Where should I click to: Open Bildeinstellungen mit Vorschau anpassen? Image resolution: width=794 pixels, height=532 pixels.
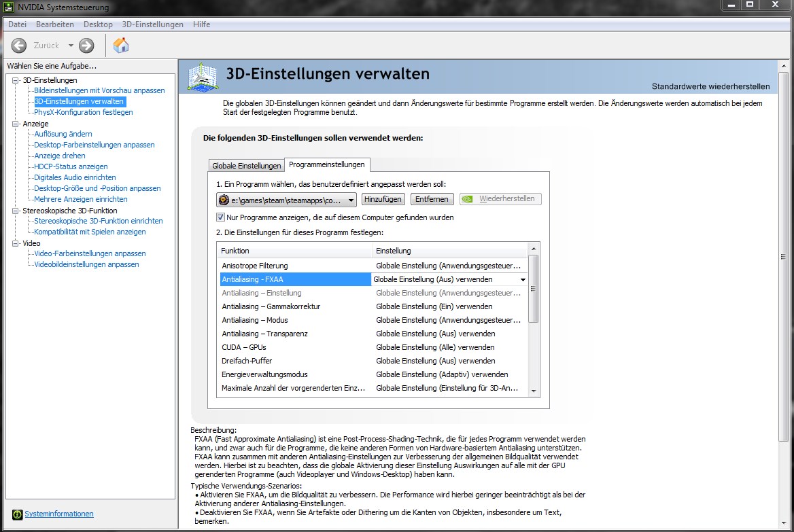(x=99, y=90)
